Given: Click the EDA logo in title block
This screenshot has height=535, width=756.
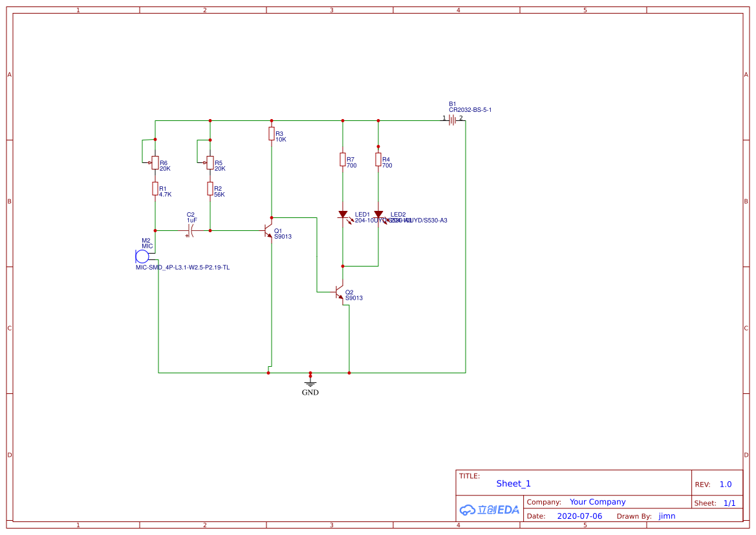Looking at the screenshot, I should (x=490, y=509).
